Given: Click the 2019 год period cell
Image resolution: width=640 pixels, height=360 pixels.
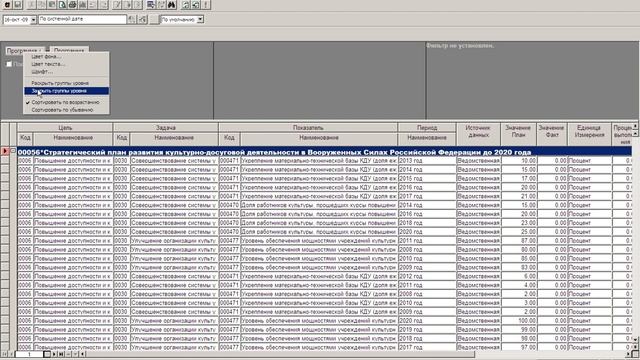Looking at the screenshot, I should 427,329.
